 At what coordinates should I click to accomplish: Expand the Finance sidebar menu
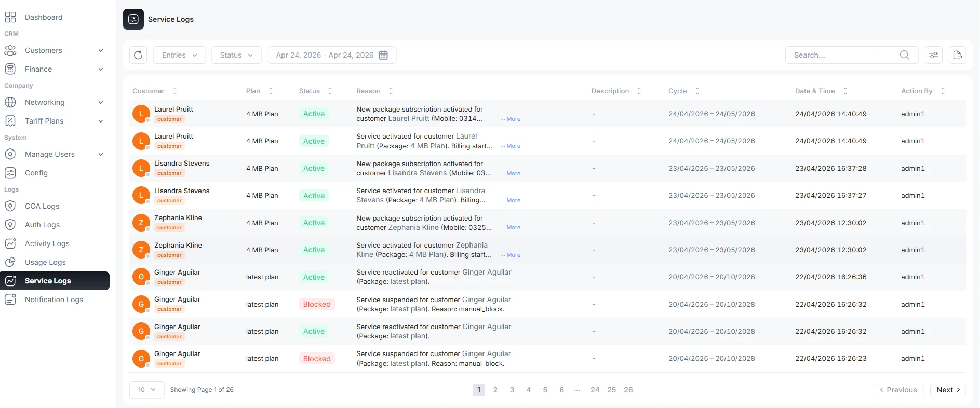101,69
